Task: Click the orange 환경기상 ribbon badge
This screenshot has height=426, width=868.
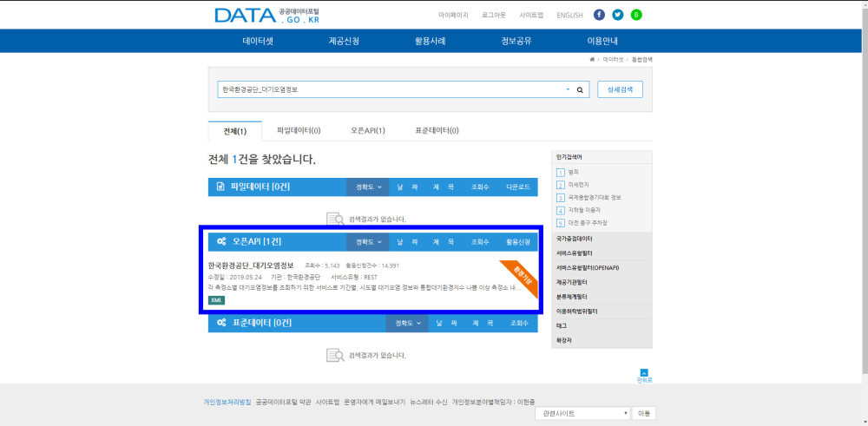Action: point(519,279)
